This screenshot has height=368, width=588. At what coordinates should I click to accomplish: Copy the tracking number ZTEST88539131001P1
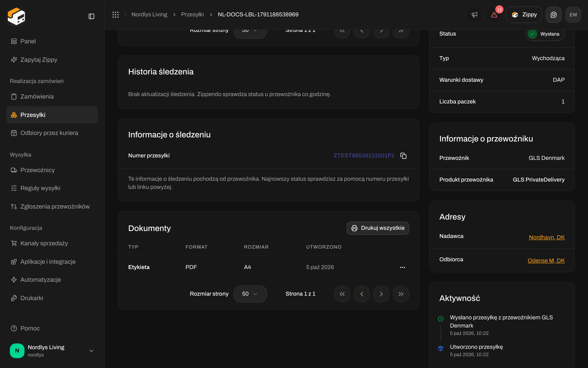click(403, 156)
